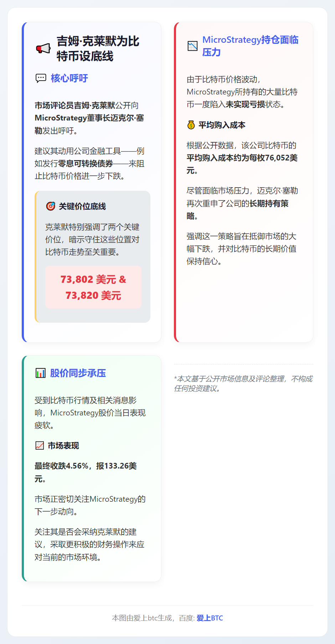335x644 pixels.
Task: Click the title 吉姆·克莱默为比特币设底线
Action: [98, 48]
